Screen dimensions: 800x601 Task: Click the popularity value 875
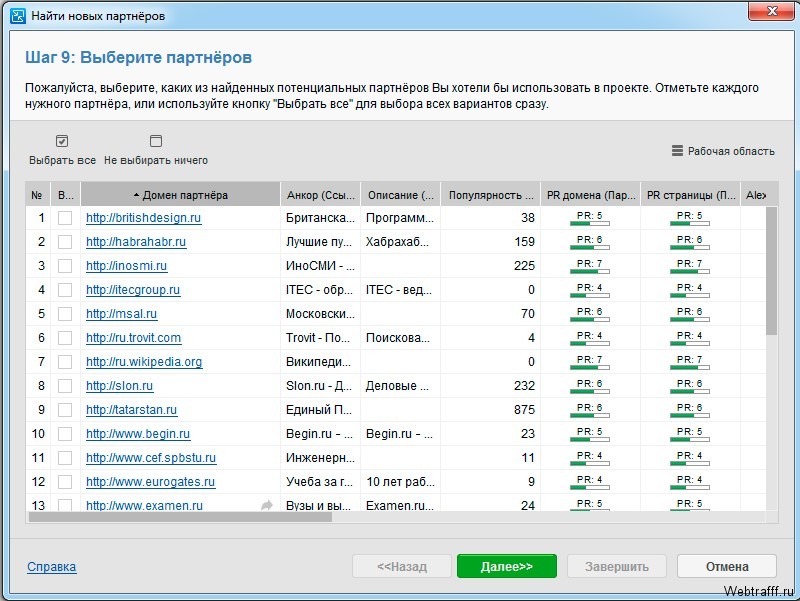pyautogui.click(x=524, y=410)
